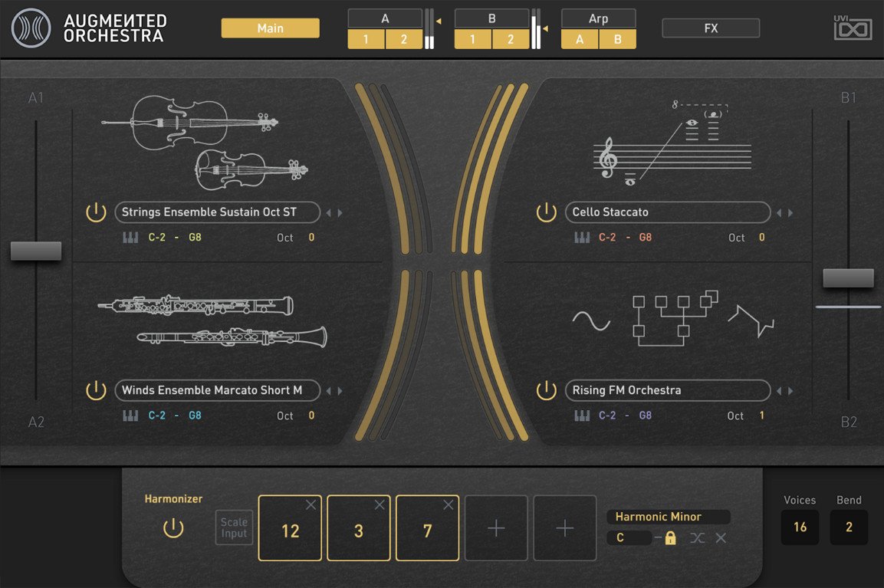Toggle layer B sub-slot 1 button
This screenshot has width=884, height=588.
tap(472, 39)
